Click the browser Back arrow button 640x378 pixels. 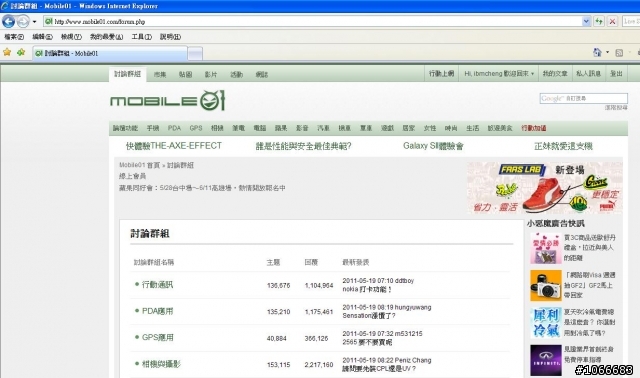click(x=8, y=21)
